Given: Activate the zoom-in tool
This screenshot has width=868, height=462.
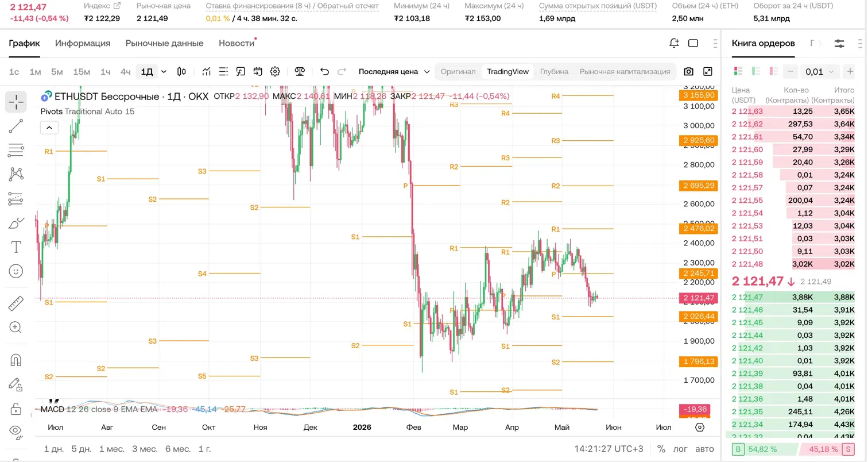Looking at the screenshot, I should [16, 327].
